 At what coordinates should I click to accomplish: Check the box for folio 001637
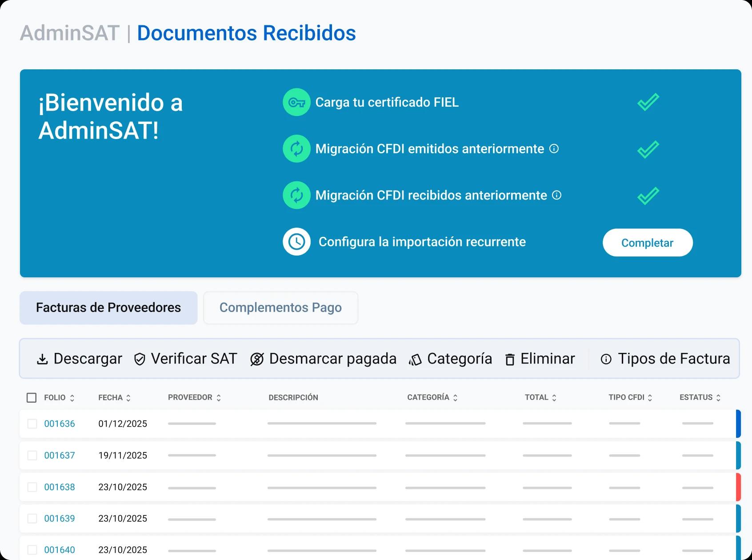point(32,455)
